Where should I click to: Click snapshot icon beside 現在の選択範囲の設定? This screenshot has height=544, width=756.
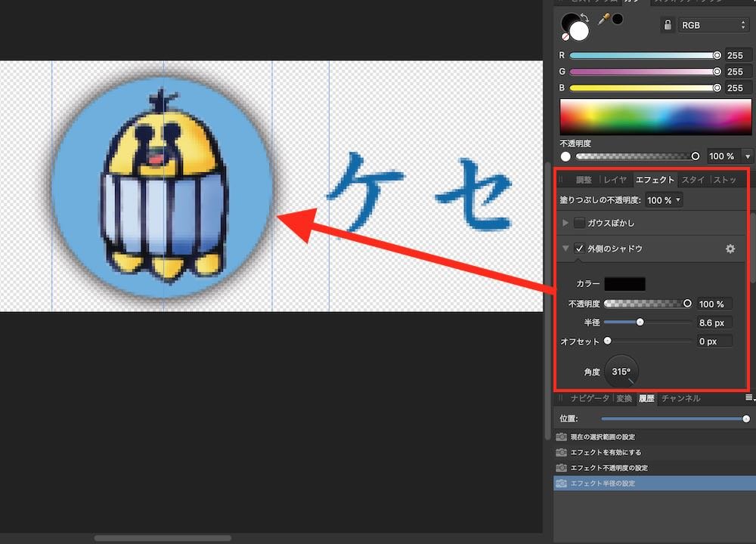coord(561,437)
